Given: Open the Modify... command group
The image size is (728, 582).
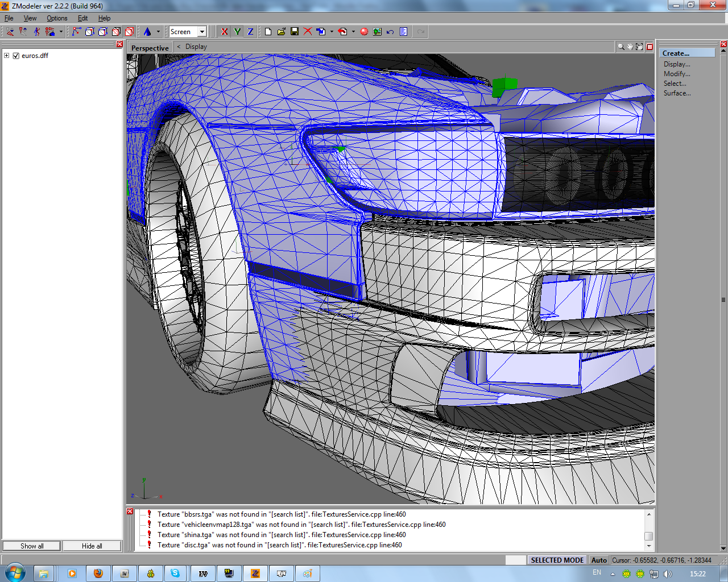Looking at the screenshot, I should pyautogui.click(x=677, y=74).
